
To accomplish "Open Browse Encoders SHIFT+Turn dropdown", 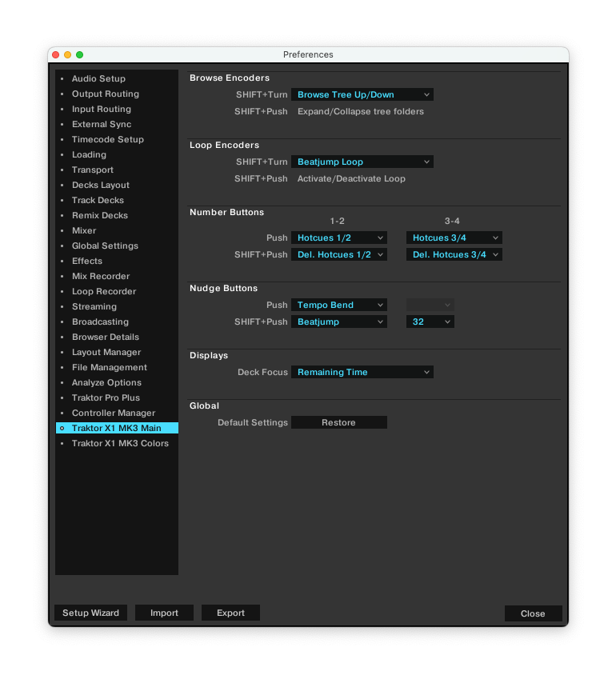I will (x=362, y=94).
